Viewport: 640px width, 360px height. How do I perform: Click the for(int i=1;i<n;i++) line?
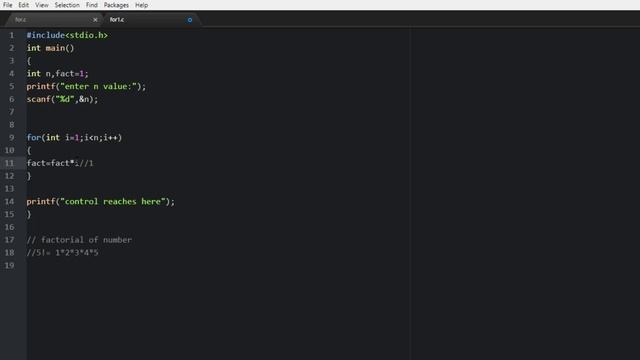(x=74, y=138)
